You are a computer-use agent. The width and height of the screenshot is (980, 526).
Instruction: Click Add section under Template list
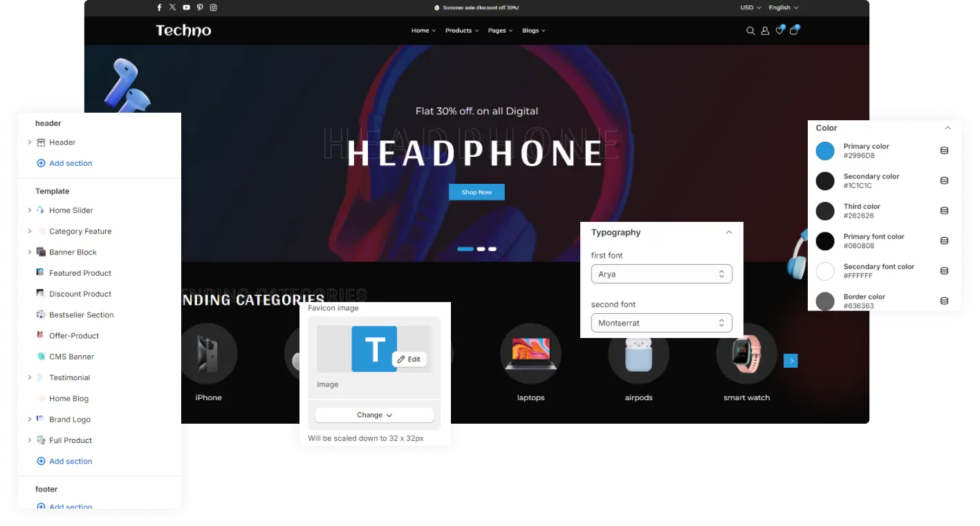(64, 461)
